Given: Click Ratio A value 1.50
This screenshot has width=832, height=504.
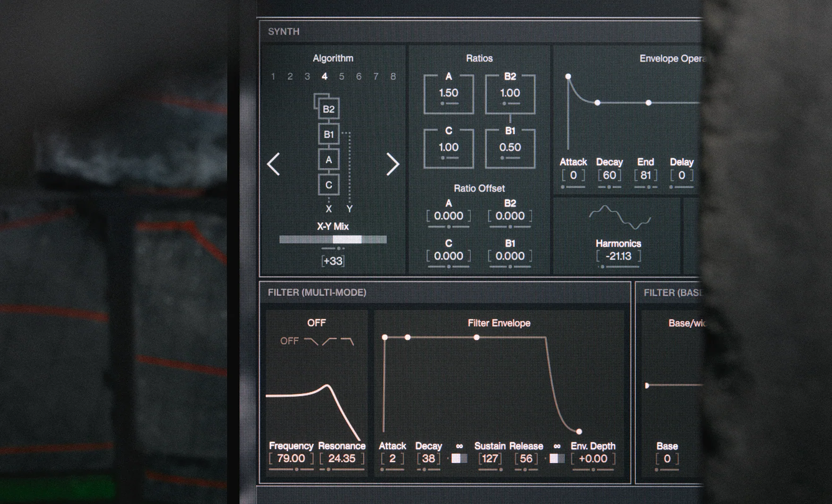Looking at the screenshot, I should coord(449,93).
